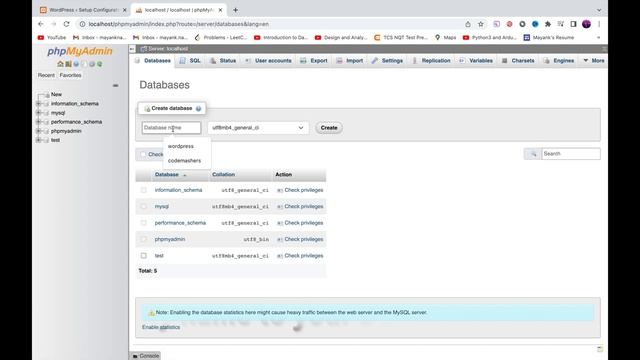Open User accounts tab

(269, 60)
